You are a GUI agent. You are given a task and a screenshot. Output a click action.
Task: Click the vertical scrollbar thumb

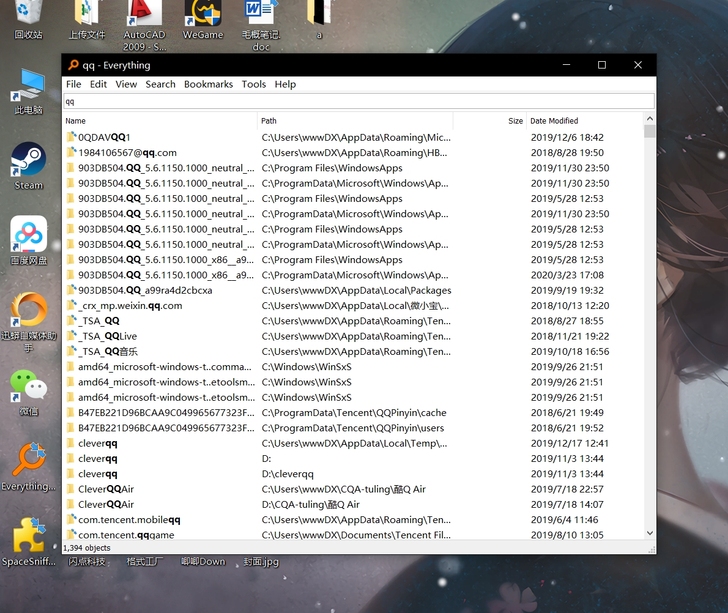pos(650,131)
